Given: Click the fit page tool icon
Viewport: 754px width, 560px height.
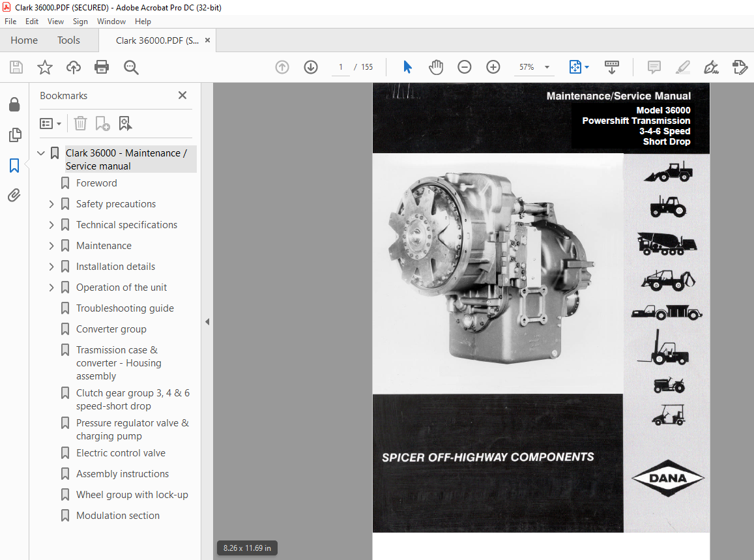Looking at the screenshot, I should 575,67.
